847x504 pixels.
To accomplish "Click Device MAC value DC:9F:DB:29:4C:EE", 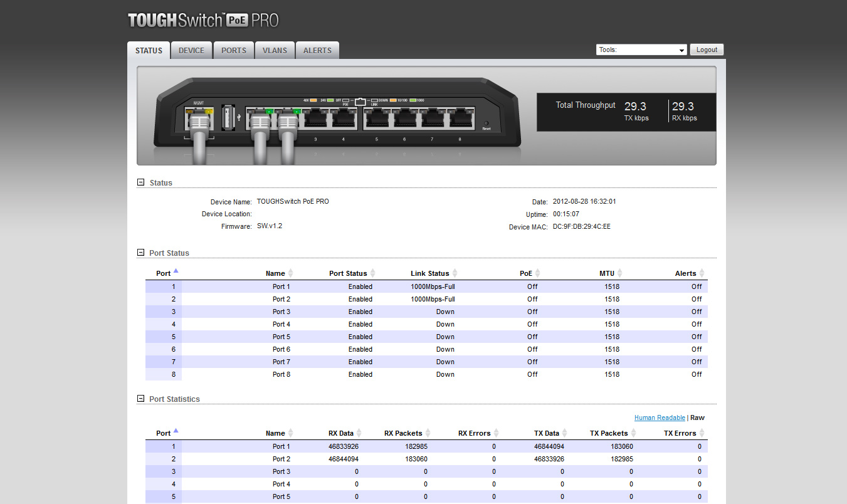I will pos(581,226).
